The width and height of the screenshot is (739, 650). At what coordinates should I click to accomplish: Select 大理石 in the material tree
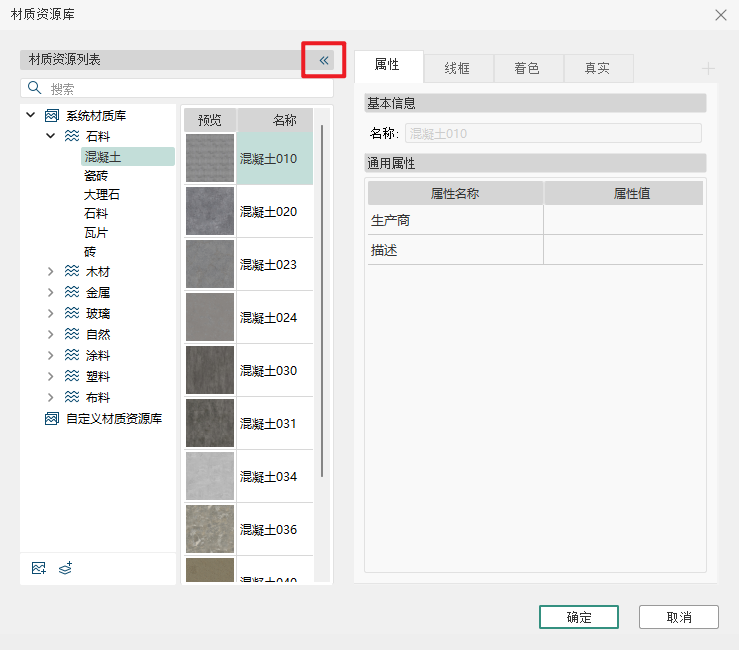click(102, 195)
